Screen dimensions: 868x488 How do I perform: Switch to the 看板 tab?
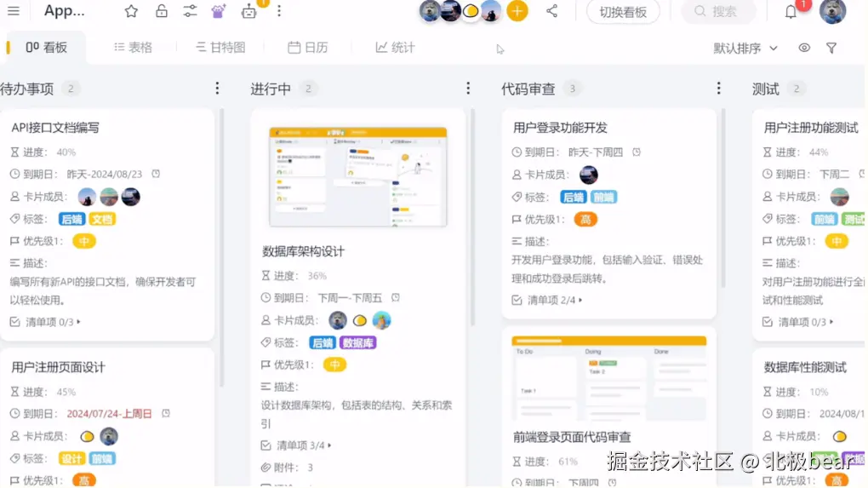click(x=47, y=48)
